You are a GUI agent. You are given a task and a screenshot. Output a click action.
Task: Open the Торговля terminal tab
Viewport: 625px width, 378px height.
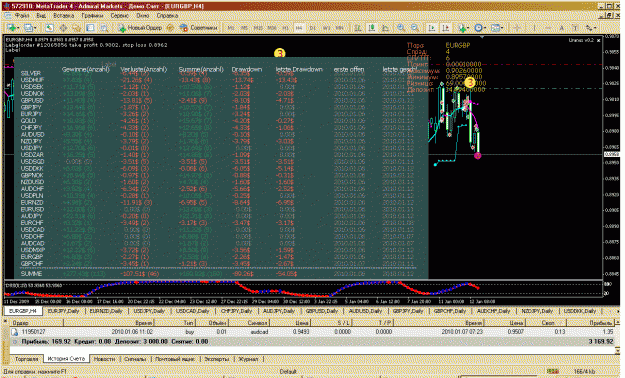(x=26, y=359)
